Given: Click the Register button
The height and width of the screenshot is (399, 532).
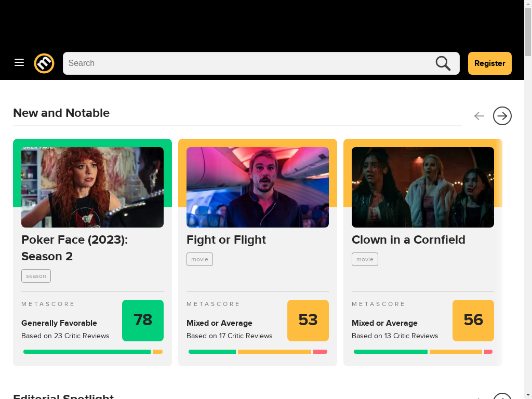Looking at the screenshot, I should point(489,63).
